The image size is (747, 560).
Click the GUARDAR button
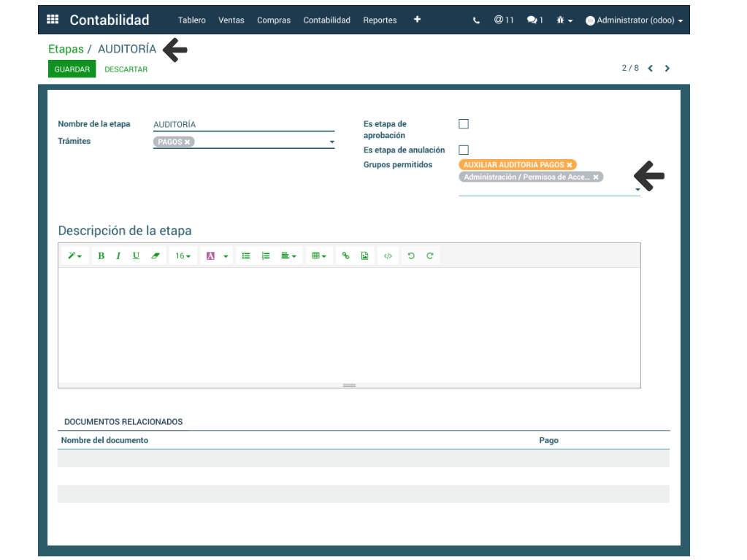click(72, 69)
